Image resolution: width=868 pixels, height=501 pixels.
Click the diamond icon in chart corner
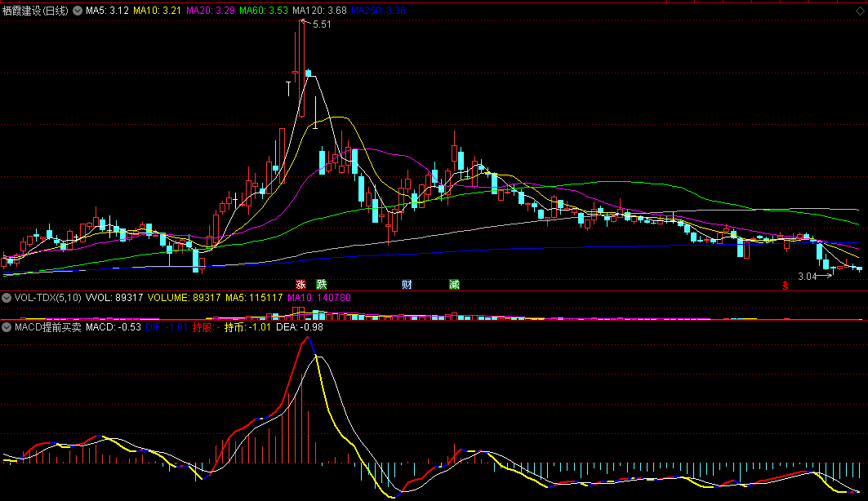[860, 11]
